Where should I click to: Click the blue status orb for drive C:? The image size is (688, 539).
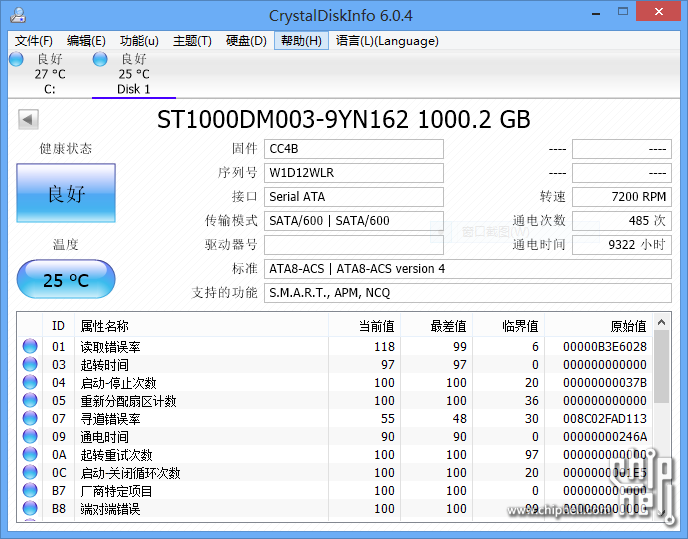pos(16,59)
